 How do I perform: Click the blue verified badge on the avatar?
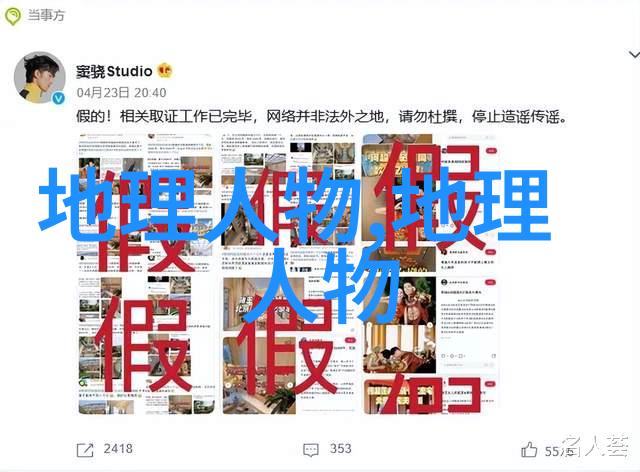pos(59,98)
